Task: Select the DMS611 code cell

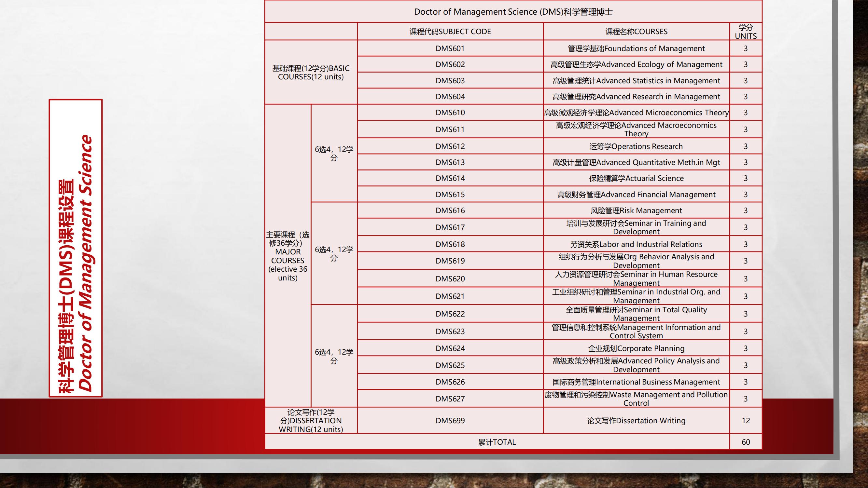Action: pyautogui.click(x=450, y=129)
